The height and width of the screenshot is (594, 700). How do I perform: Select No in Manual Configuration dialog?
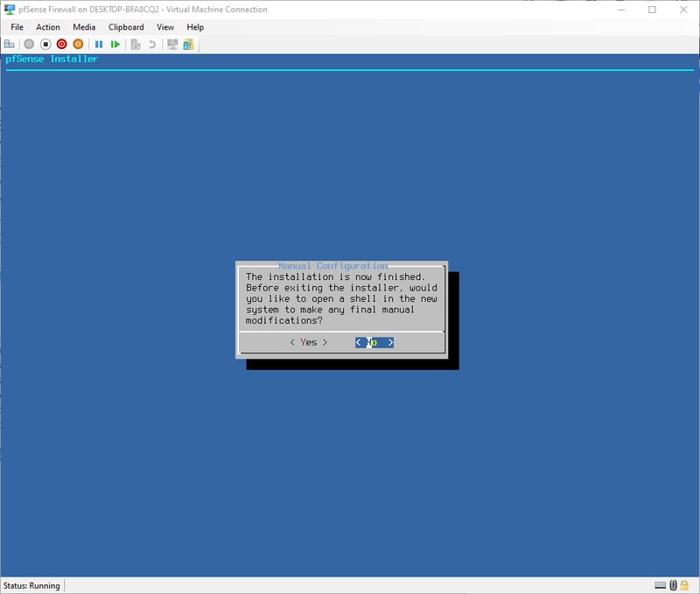click(x=374, y=343)
